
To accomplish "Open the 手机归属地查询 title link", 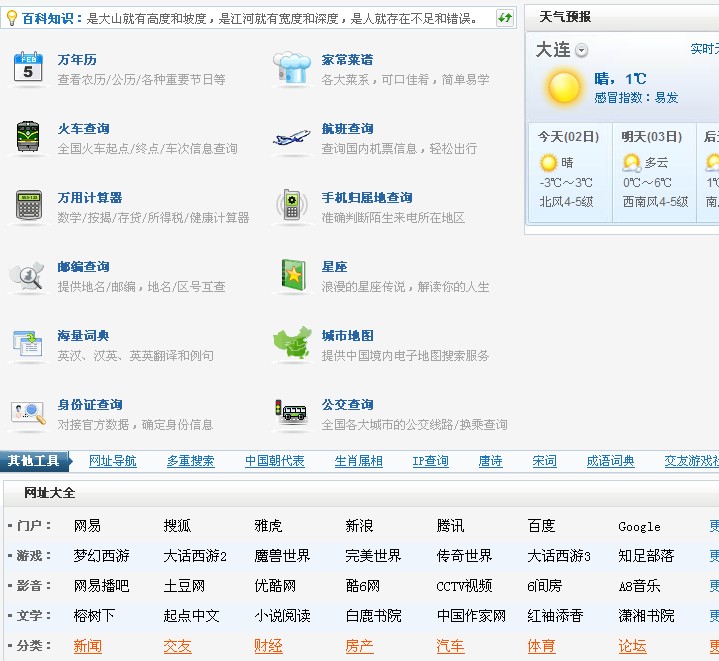I will pos(367,198).
